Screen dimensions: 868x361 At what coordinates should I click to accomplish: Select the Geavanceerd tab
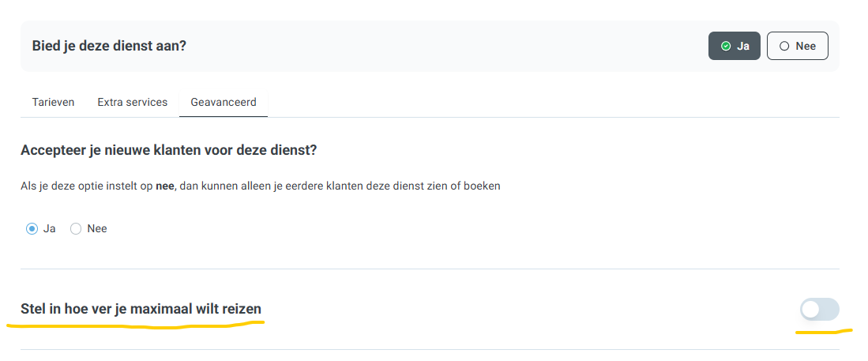tap(224, 103)
